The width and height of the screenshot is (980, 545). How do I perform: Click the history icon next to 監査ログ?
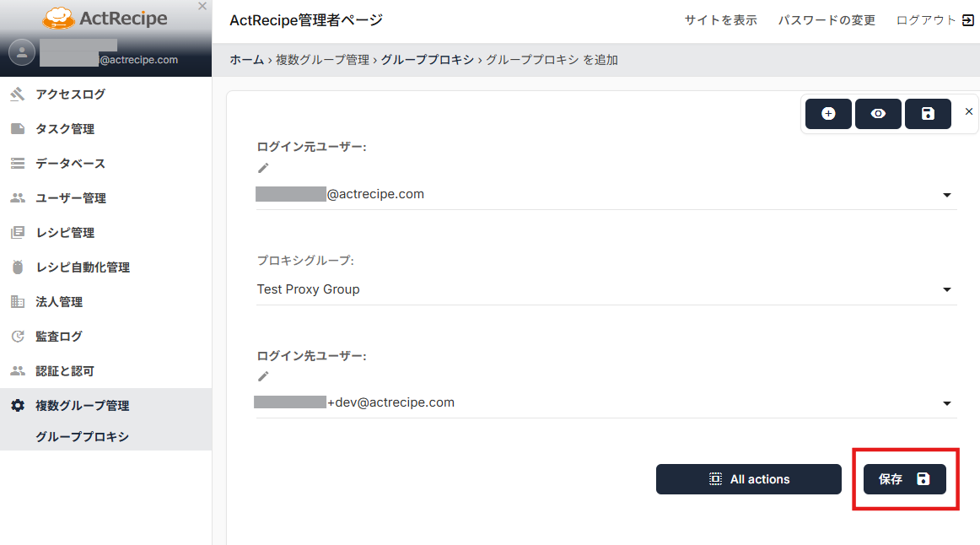(18, 337)
